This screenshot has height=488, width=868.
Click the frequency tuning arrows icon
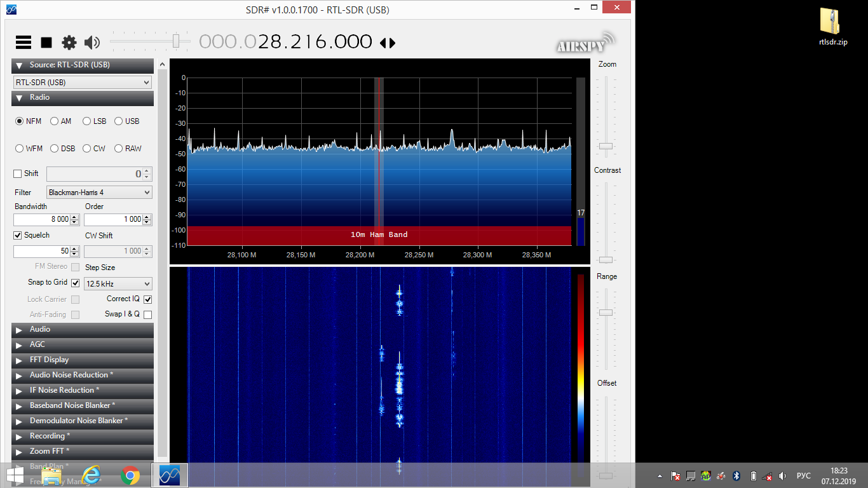pyautogui.click(x=388, y=43)
